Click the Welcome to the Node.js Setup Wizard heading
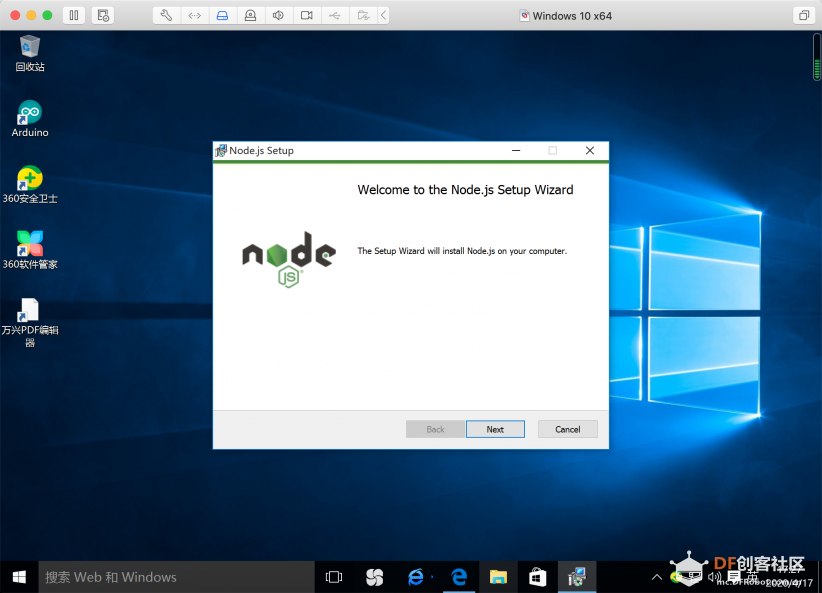This screenshot has width=822, height=593. tap(465, 190)
